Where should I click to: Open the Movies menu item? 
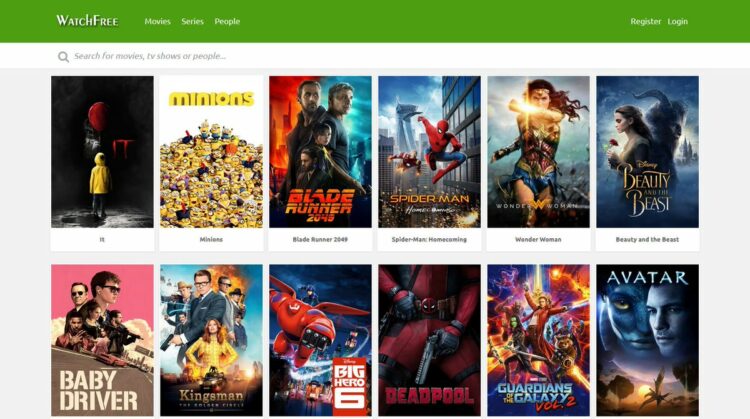pos(157,21)
